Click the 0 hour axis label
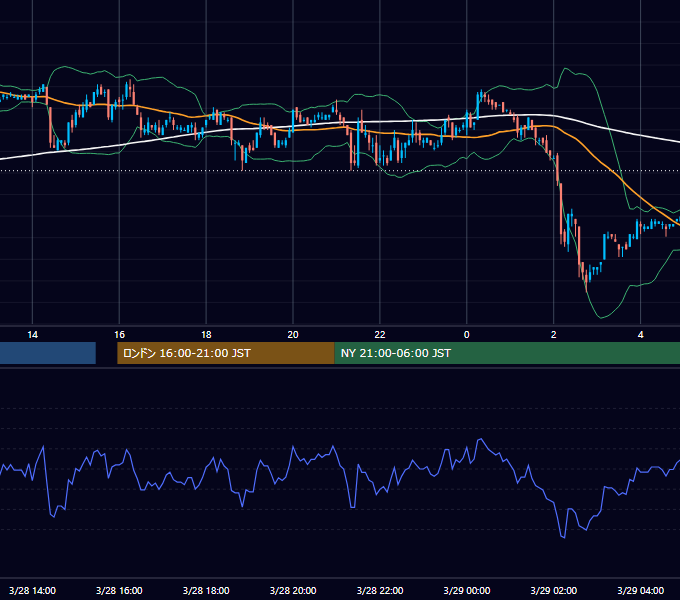 pyautogui.click(x=467, y=335)
